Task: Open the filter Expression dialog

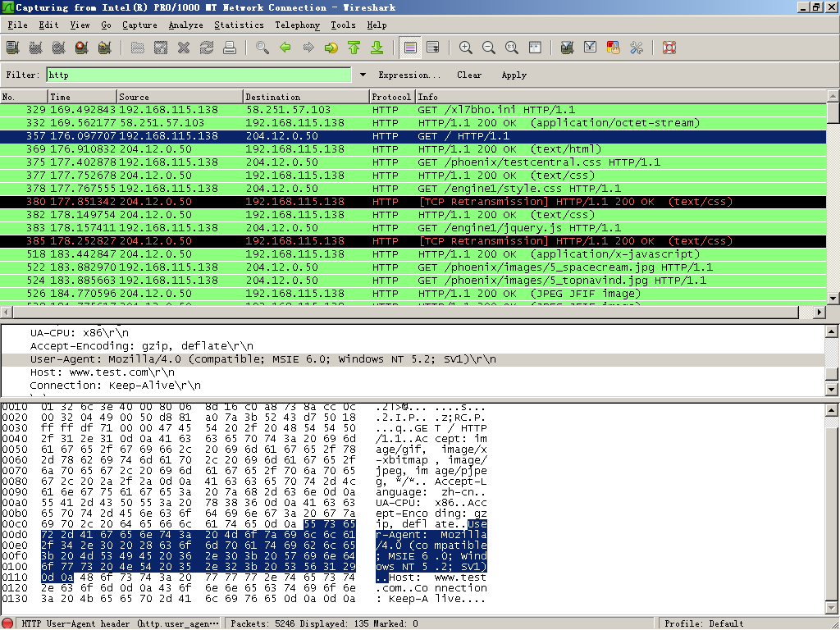Action: click(x=409, y=75)
